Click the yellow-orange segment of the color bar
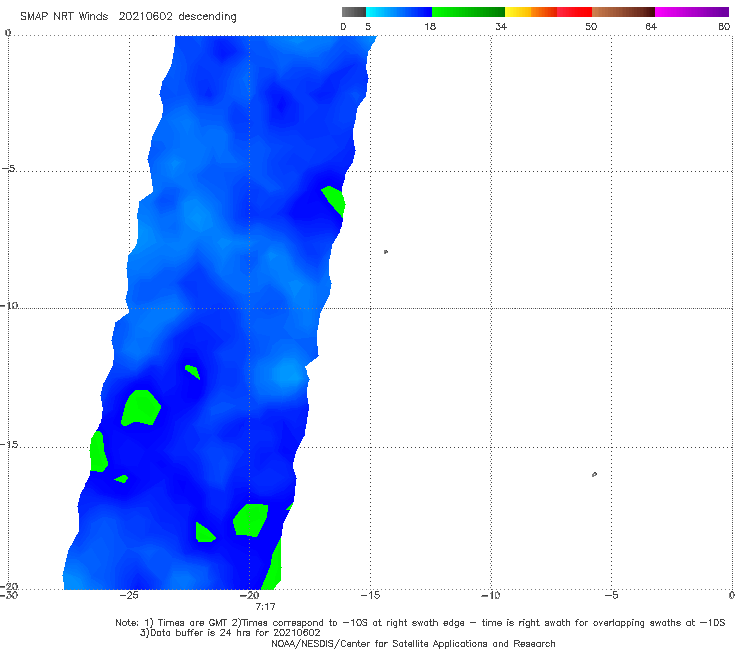 point(530,12)
